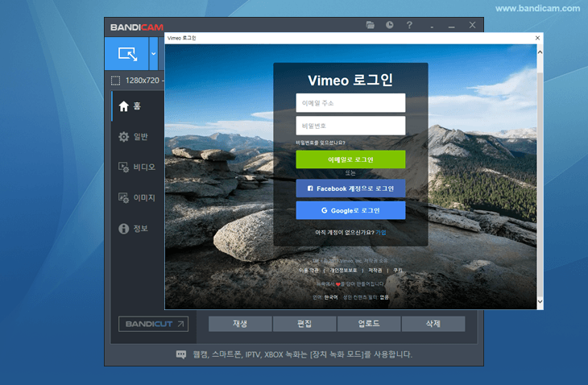This screenshot has height=385, width=588.
Task: Click the 1280x720 capture size icon
Action: click(x=115, y=81)
